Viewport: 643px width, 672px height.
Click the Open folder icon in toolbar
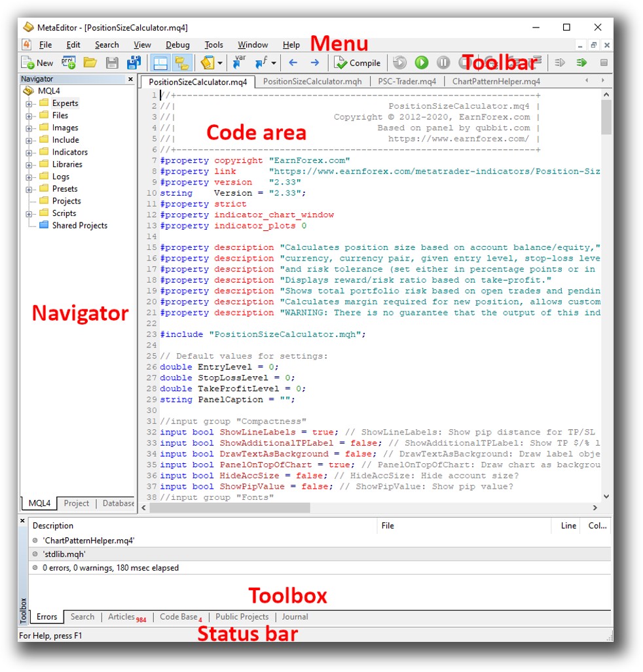[x=90, y=63]
